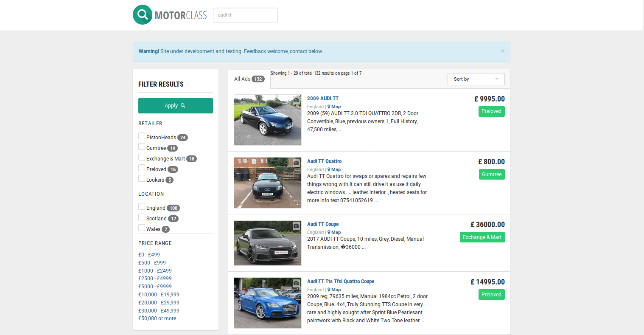Viewport: 644px width, 335px height.
Task: Check the Scotland location checkbox
Action: coord(142,217)
